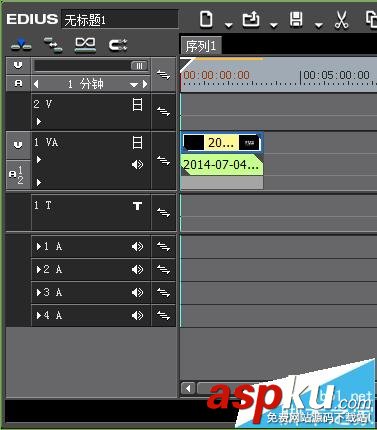Toggle video visibility on 2 V track
Screen dimensions: 377x430
137,105
